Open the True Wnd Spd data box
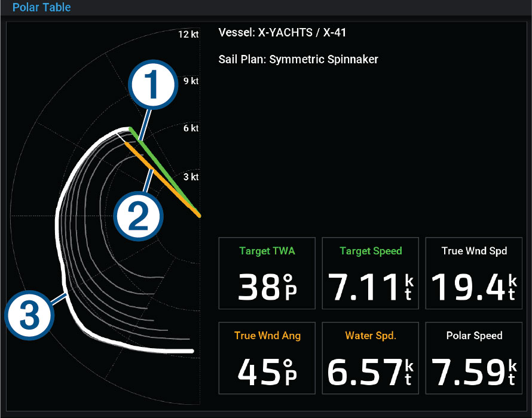The image size is (532, 418). pyautogui.click(x=474, y=273)
